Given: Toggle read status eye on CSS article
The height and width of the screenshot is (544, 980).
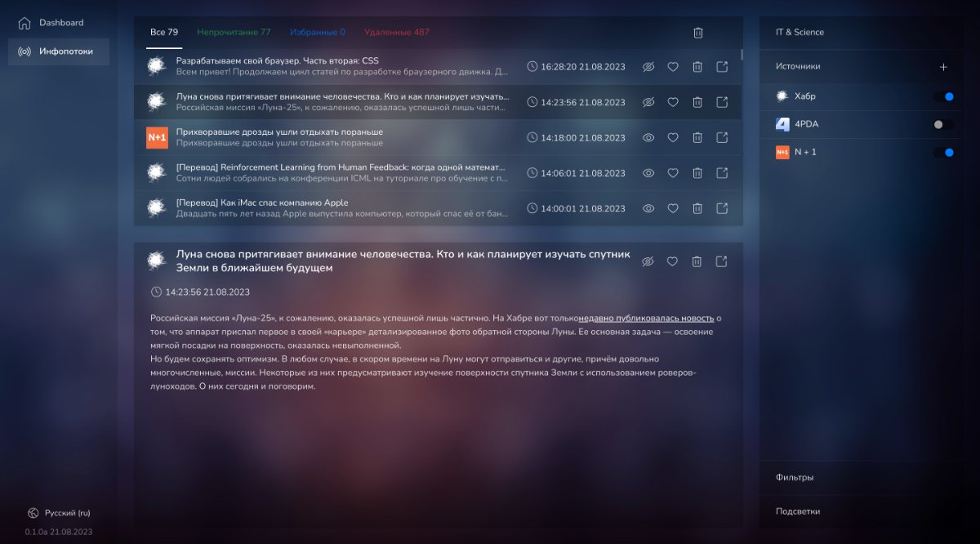Looking at the screenshot, I should (x=648, y=67).
